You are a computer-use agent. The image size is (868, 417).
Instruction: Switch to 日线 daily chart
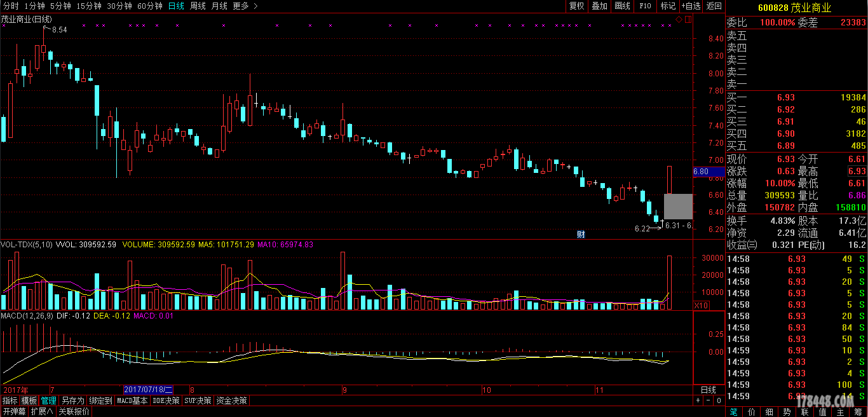coord(176,6)
